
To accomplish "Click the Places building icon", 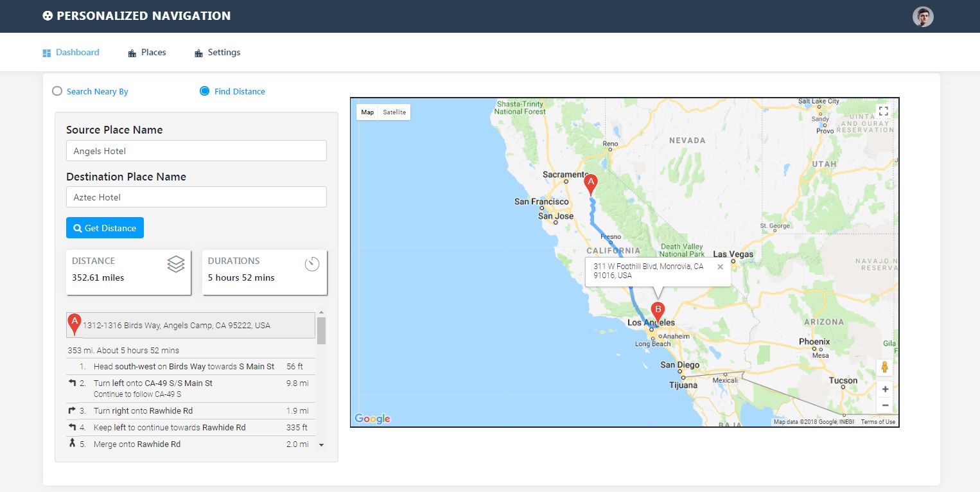I will [132, 53].
